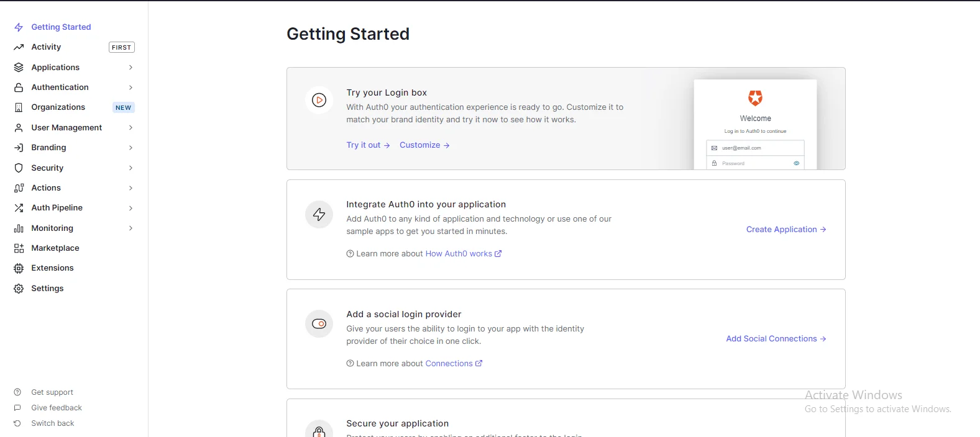Click the Marketplace grid icon
Viewport: 980px width, 437px height.
(x=19, y=248)
